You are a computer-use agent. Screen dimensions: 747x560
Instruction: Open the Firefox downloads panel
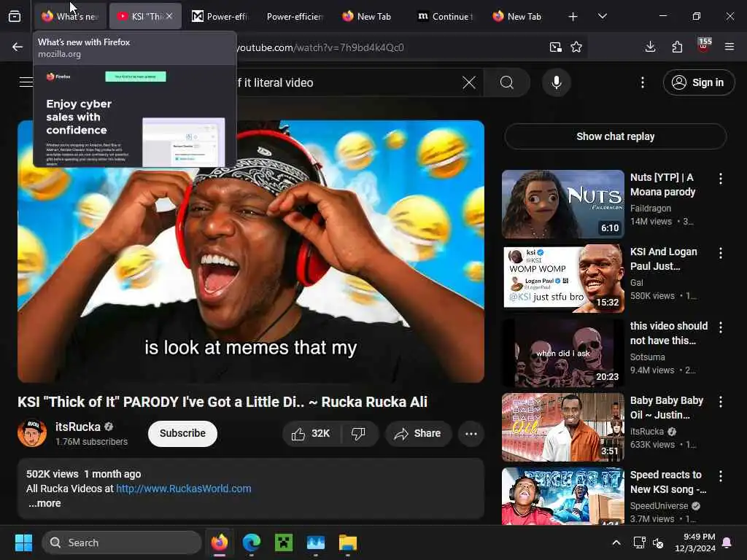click(x=650, y=47)
